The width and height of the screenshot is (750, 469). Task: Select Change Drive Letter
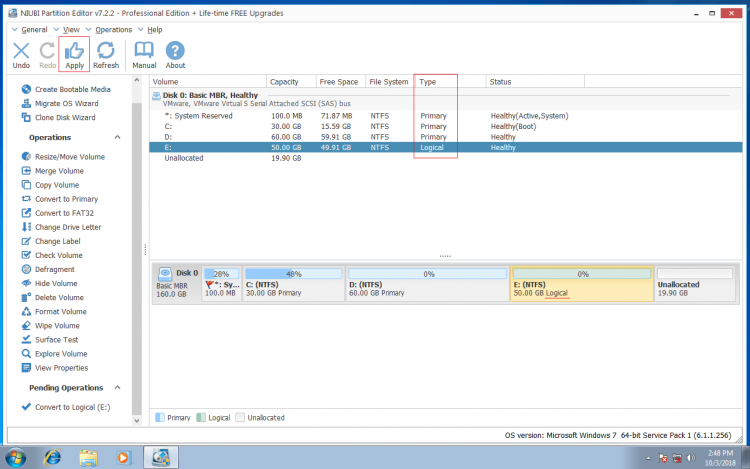pos(61,227)
